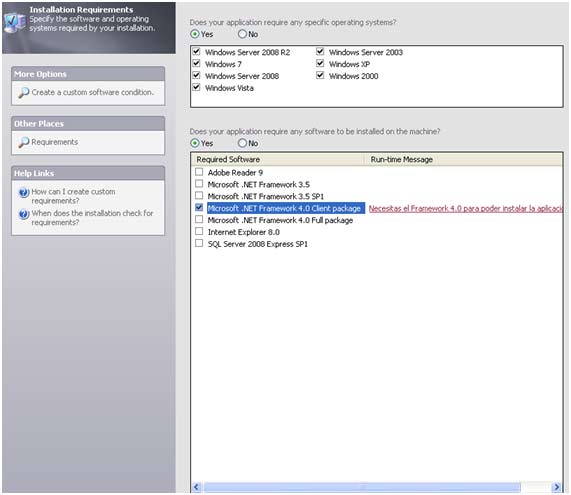Edit the Necesitas el Framework 4.0 run-time message
Screen dimensions: 571x495
[465, 209]
